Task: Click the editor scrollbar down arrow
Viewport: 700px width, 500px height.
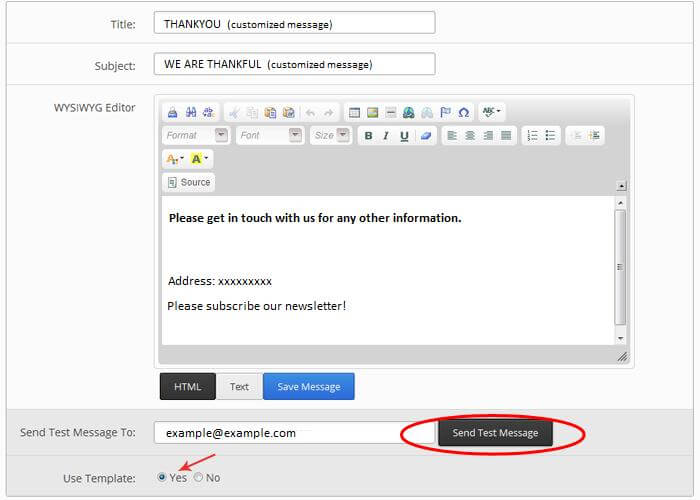Action: [x=621, y=338]
